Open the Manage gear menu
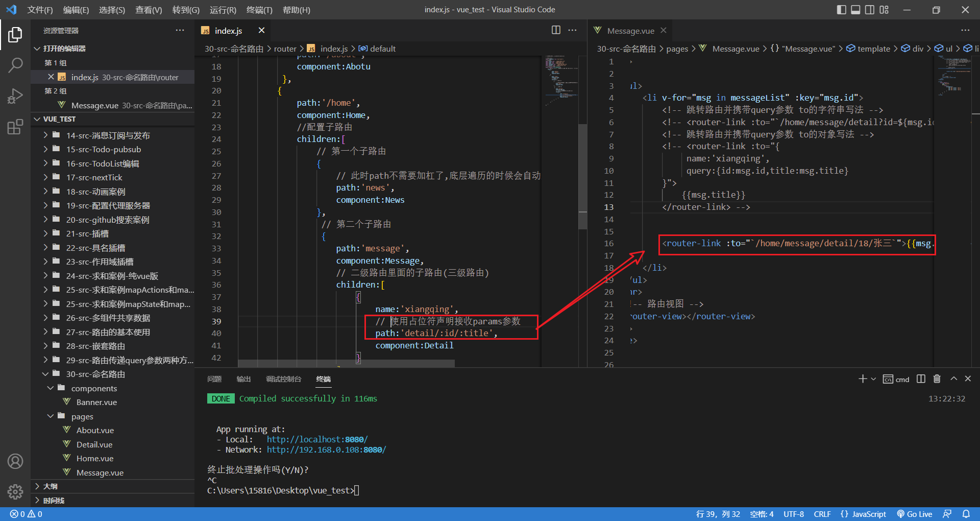This screenshot has height=521, width=980. click(x=15, y=492)
